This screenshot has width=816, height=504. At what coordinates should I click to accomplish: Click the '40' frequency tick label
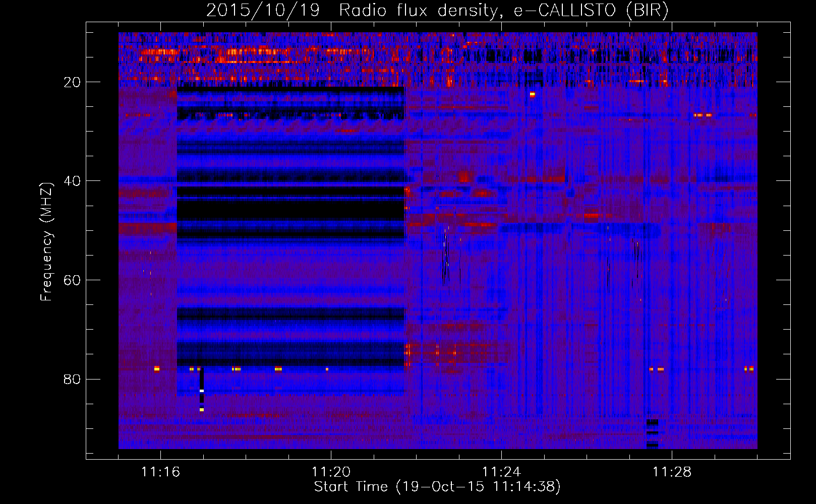coord(73,181)
